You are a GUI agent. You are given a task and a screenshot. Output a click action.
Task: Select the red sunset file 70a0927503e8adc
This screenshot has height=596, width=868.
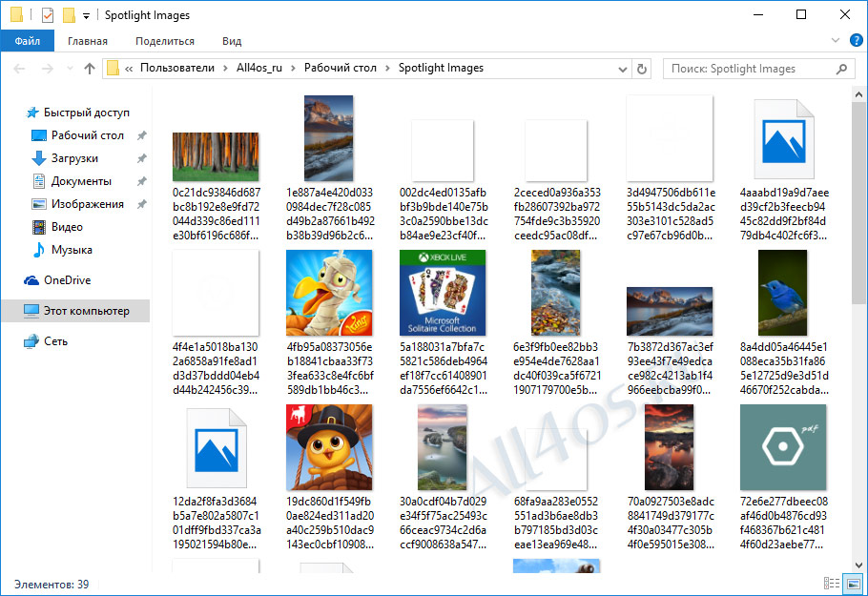click(x=670, y=477)
